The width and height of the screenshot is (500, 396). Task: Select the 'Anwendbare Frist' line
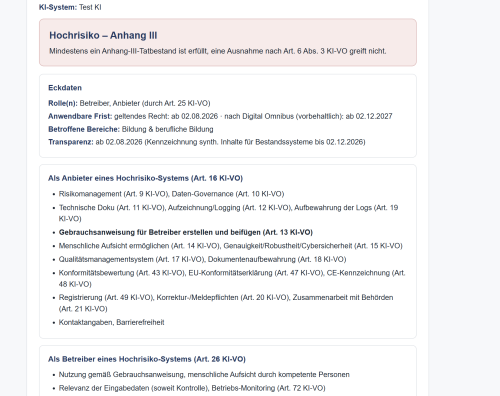(220, 116)
